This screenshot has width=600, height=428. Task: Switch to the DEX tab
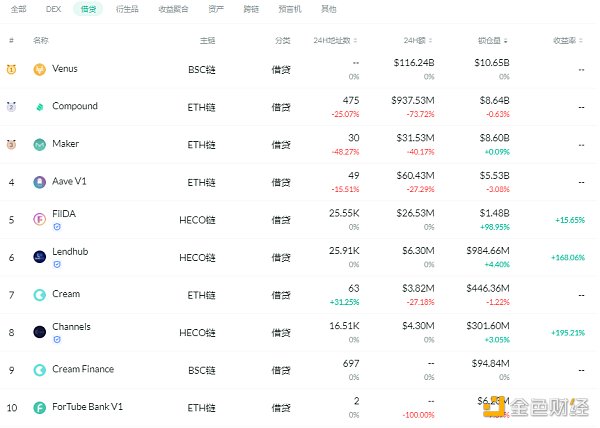tap(53, 9)
